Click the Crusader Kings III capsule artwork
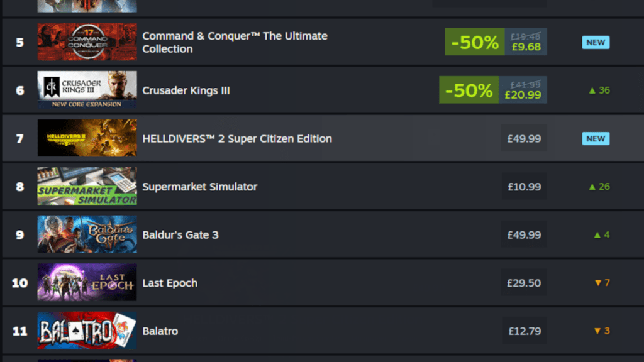Screen dimensions: 644x362 [x=86, y=90]
